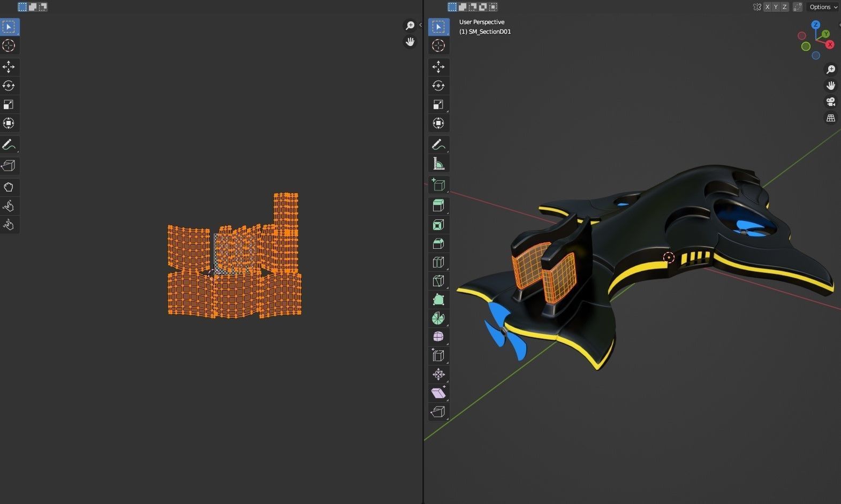
Task: Switch perspective/orthographic with the grid icon
Action: pyautogui.click(x=831, y=118)
